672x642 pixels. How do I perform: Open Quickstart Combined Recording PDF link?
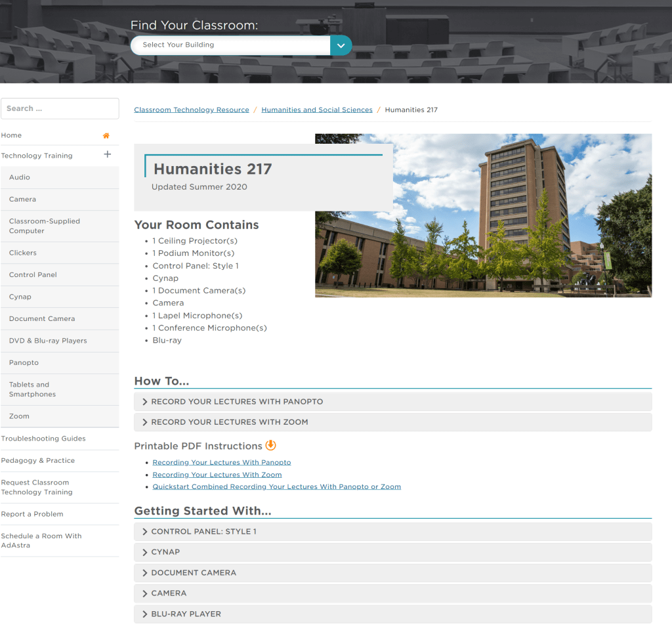pos(276,487)
